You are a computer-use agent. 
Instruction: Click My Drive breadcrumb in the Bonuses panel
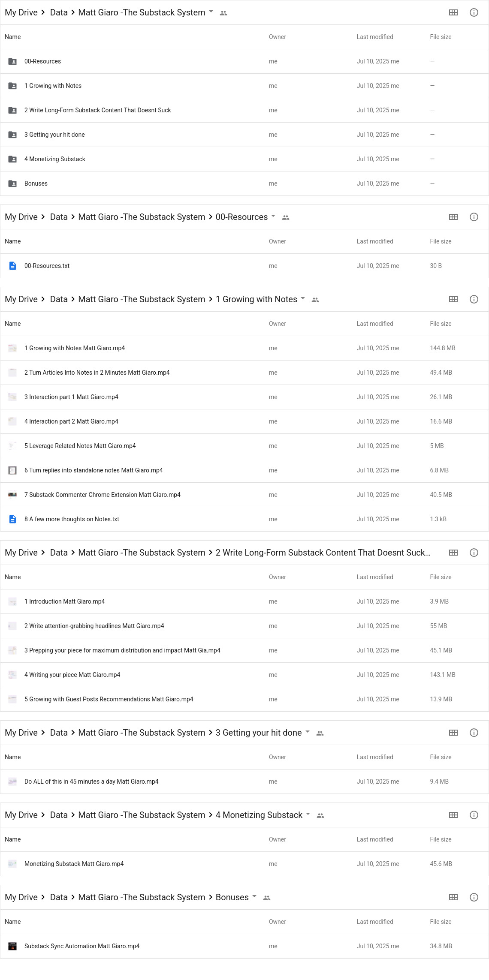(21, 897)
